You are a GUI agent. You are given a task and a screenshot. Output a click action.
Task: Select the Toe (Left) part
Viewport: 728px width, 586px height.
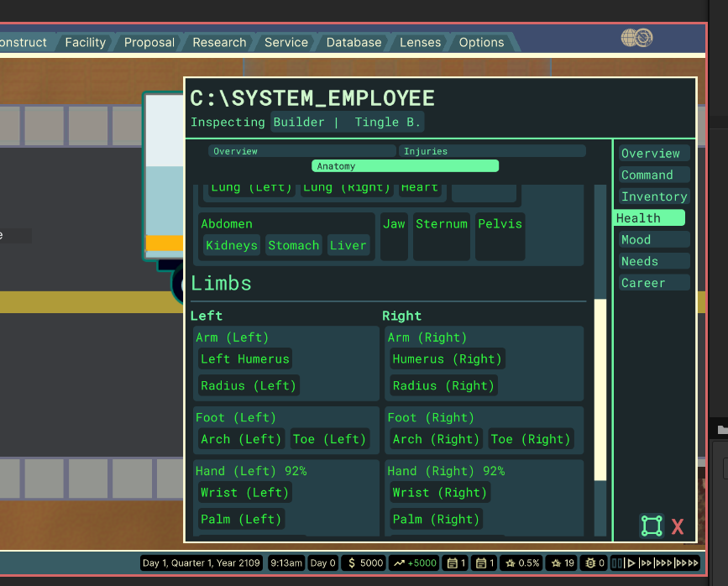[330, 439]
